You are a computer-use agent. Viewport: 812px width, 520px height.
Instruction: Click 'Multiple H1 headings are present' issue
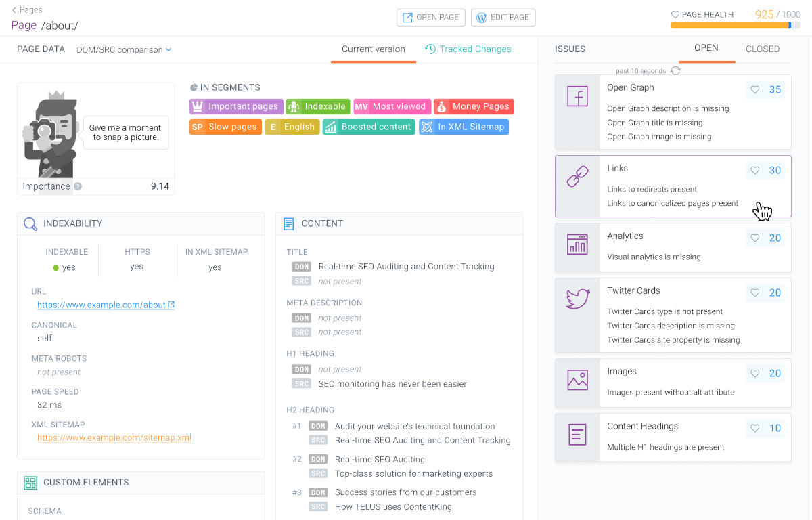666,448
